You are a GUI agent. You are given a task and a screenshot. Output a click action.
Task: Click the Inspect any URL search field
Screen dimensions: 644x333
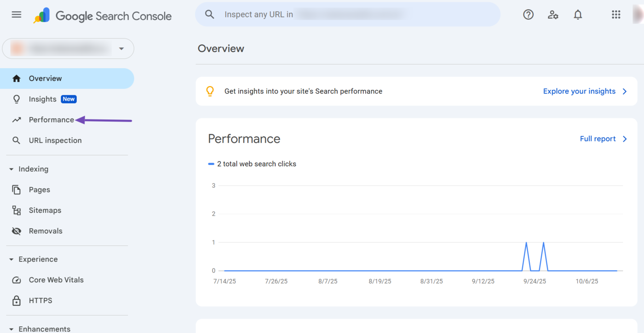pos(350,14)
